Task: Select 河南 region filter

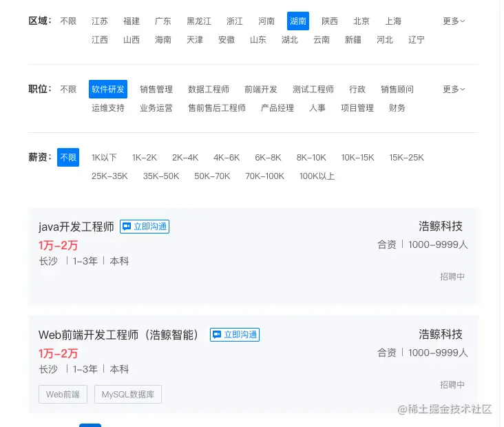Action: pos(266,21)
